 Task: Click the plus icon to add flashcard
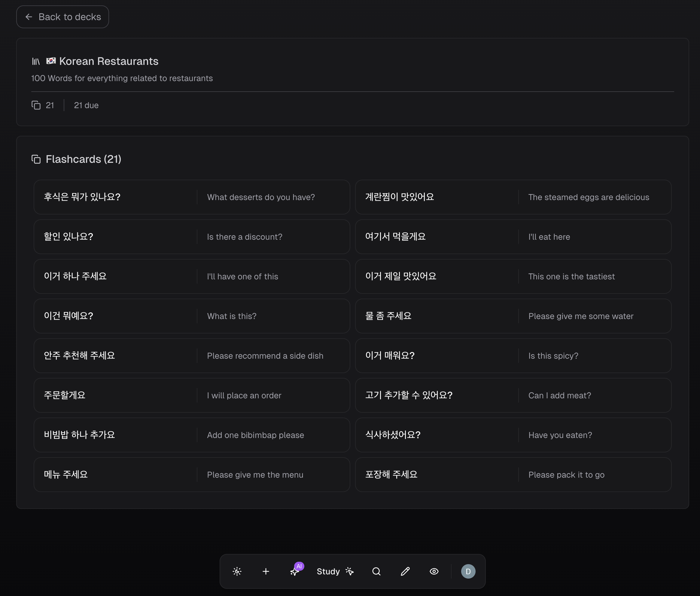(266, 571)
